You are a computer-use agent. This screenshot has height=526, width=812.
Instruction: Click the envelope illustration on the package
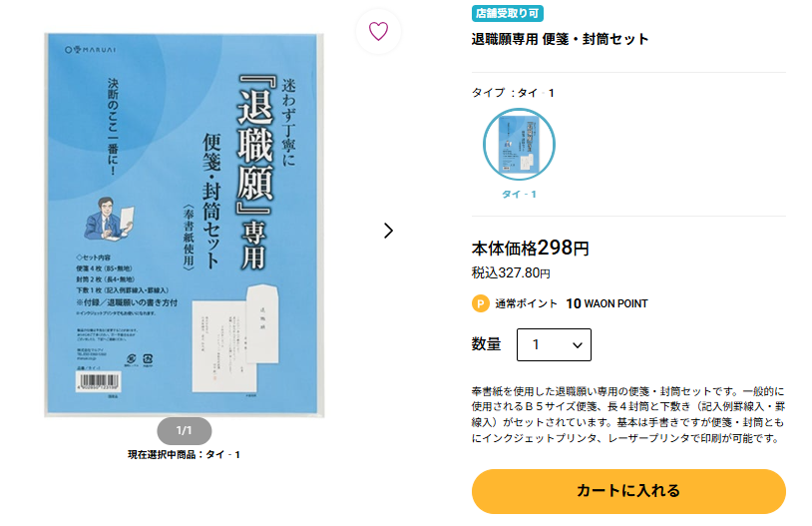click(x=262, y=323)
